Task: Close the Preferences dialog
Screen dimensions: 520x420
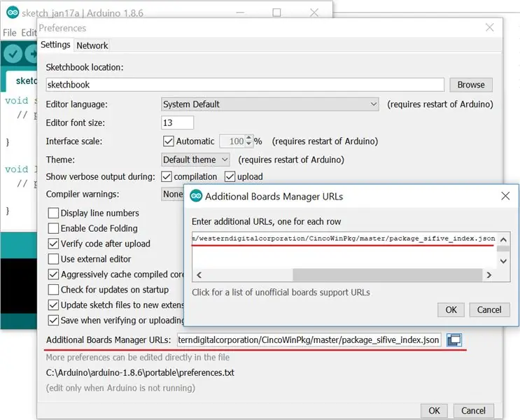Action: (489, 27)
